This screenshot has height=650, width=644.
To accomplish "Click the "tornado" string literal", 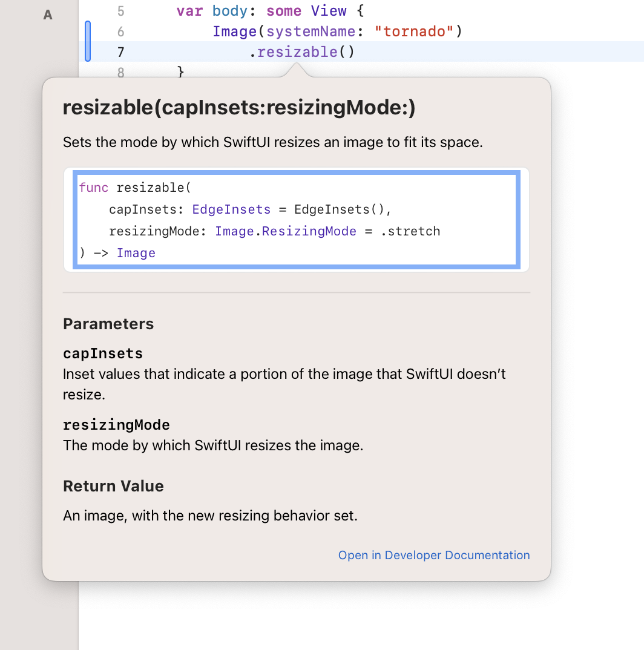I will point(414,31).
